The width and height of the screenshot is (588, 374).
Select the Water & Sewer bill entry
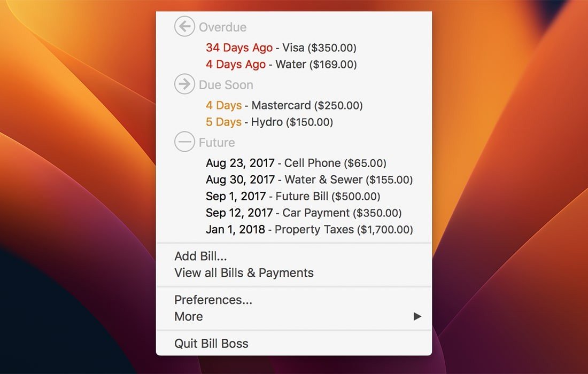tap(309, 180)
